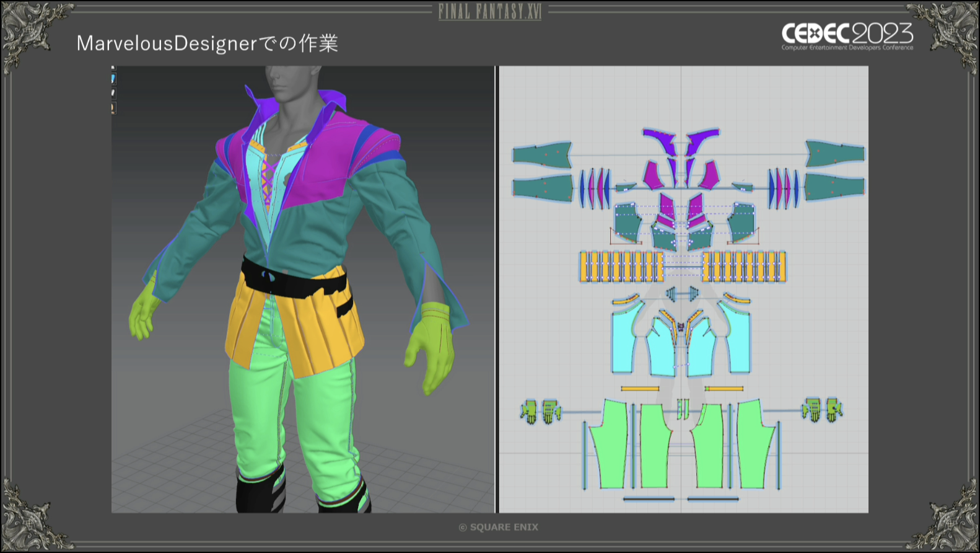Select the lower-left teal sleeve pattern piece

pos(543,187)
